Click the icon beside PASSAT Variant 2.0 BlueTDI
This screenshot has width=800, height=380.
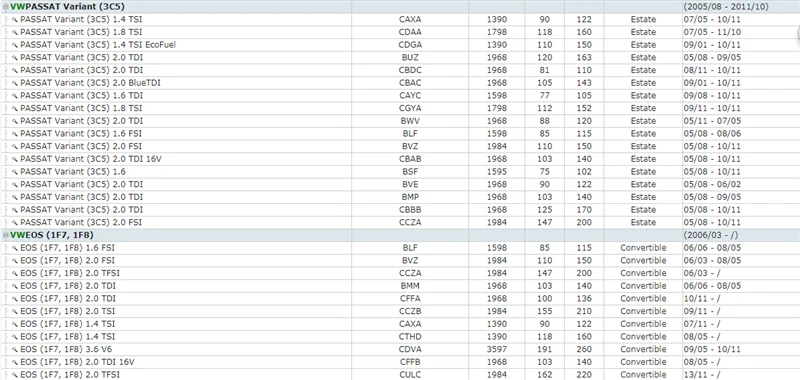pyautogui.click(x=15, y=83)
